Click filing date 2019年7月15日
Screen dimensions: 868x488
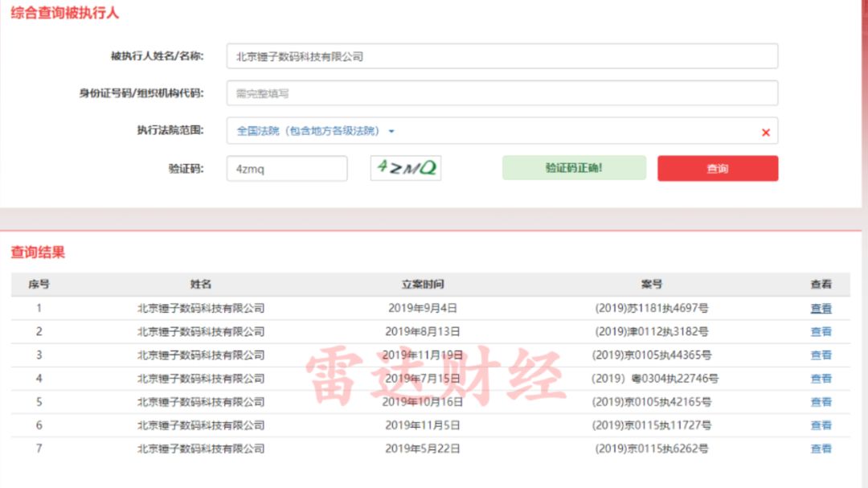pos(423,379)
